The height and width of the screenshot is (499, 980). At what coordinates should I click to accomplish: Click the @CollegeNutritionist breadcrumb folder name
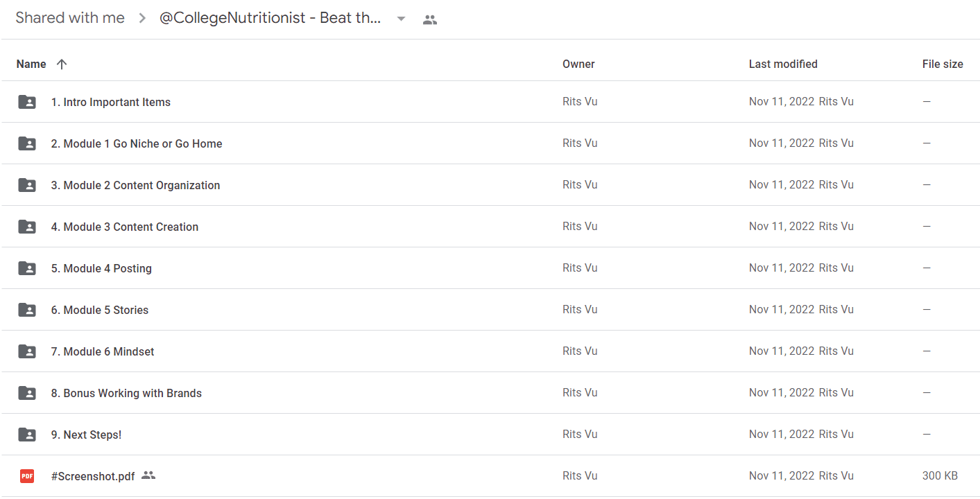270,18
